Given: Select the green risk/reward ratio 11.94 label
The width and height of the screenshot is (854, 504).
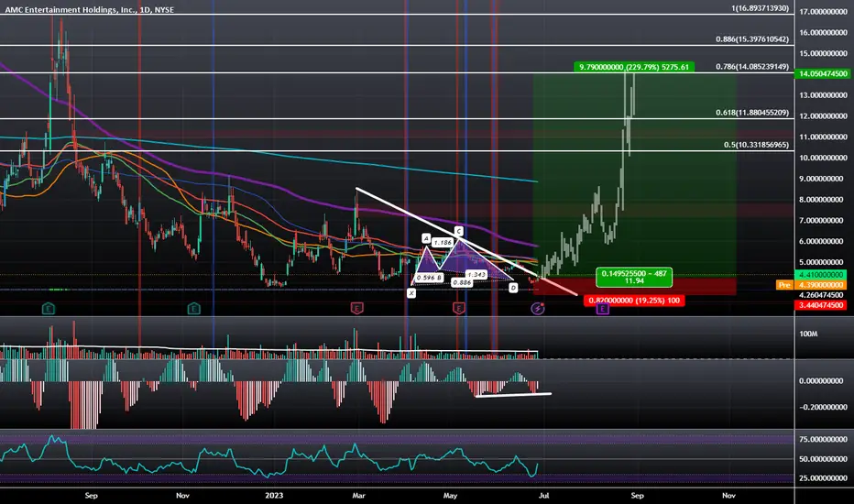Looking at the screenshot, I should (x=634, y=278).
